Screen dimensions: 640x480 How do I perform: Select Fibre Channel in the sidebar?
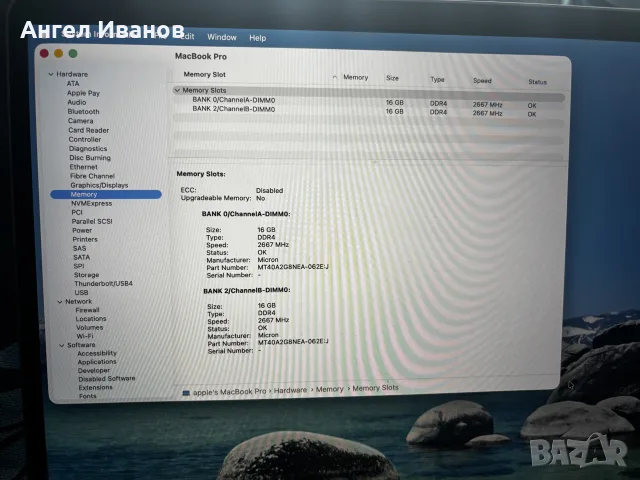[x=92, y=176]
